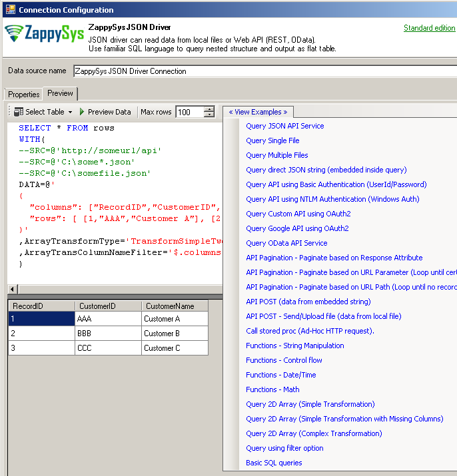Switch to the Preview tab

pos(60,93)
